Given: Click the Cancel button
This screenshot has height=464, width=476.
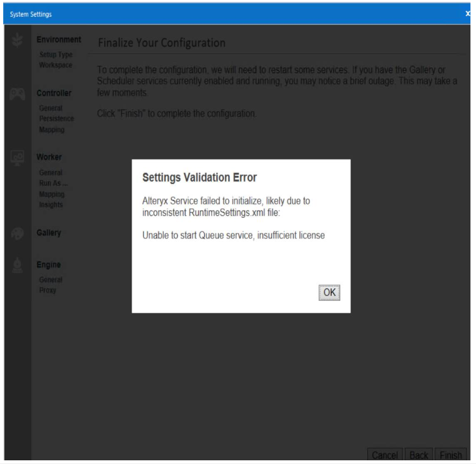Looking at the screenshot, I should (x=384, y=455).
